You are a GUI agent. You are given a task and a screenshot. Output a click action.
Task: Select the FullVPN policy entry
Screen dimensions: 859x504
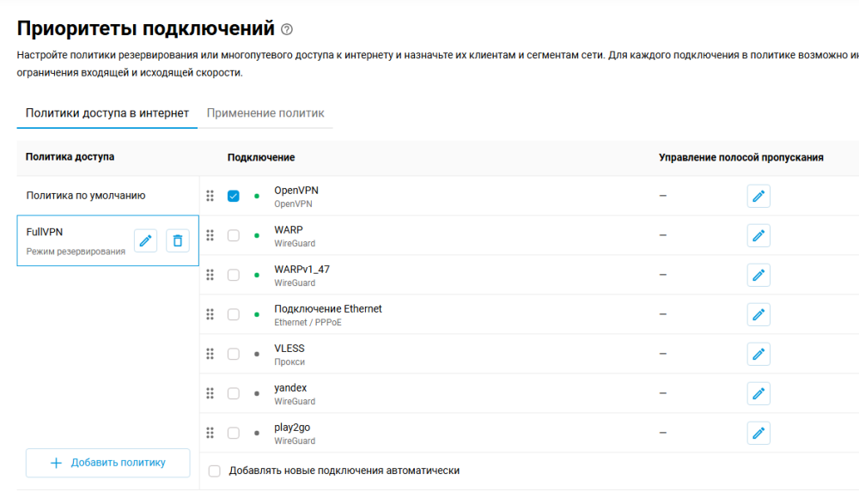coord(107,240)
